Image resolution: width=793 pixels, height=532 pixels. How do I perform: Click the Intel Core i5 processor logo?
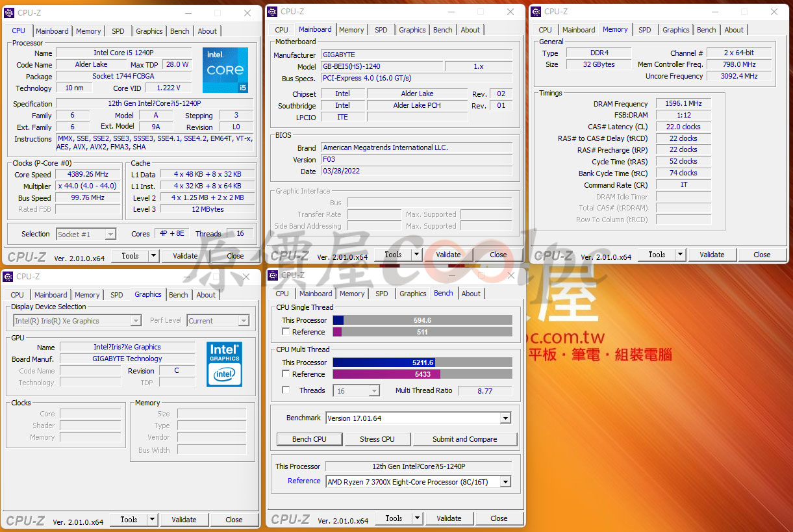(x=225, y=70)
